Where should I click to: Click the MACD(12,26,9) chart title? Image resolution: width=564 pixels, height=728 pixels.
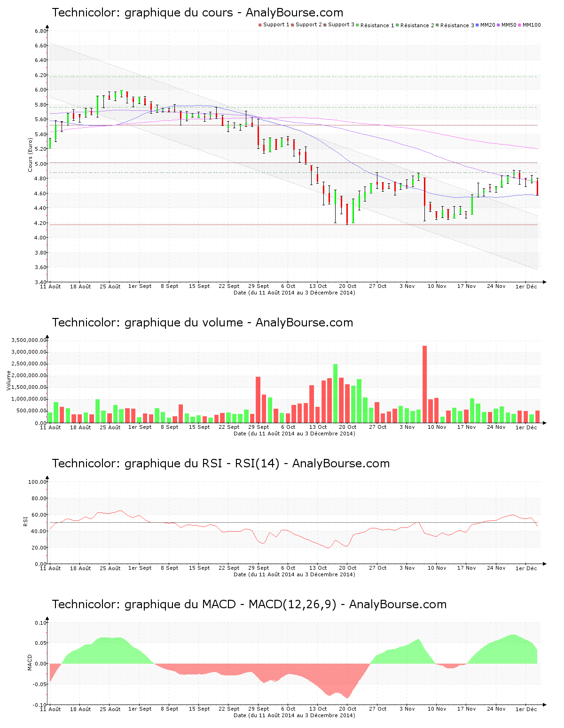(249, 604)
